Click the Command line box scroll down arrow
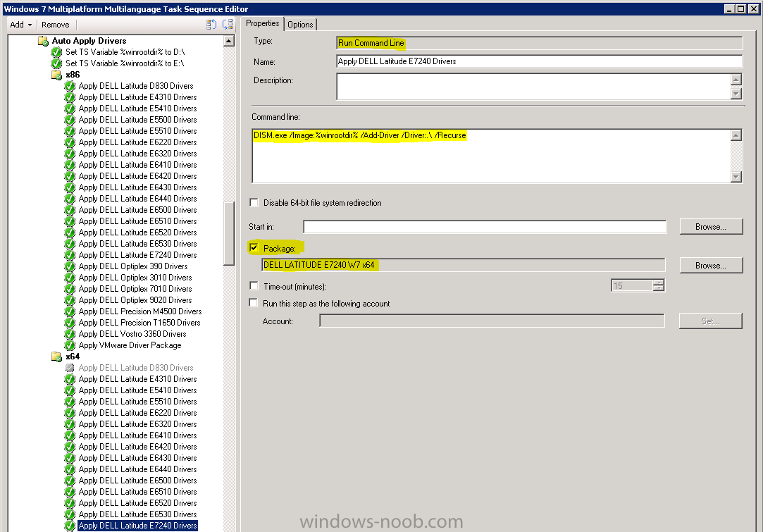 [x=736, y=177]
